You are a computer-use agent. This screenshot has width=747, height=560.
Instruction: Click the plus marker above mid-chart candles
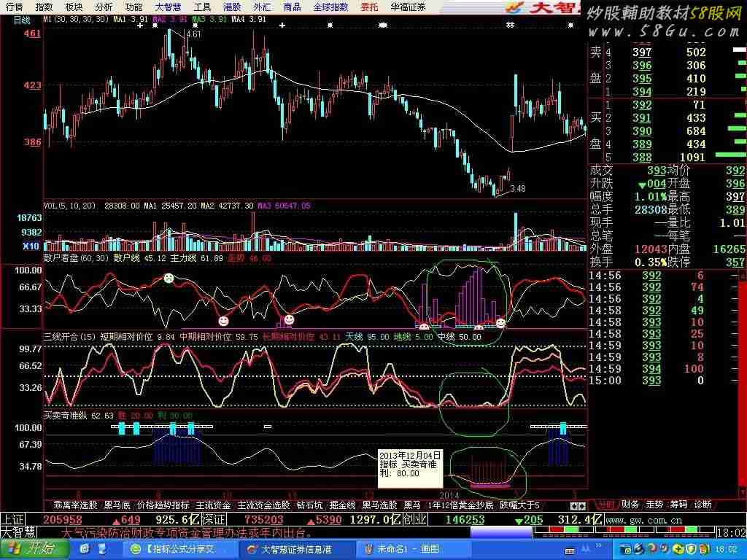282,26
